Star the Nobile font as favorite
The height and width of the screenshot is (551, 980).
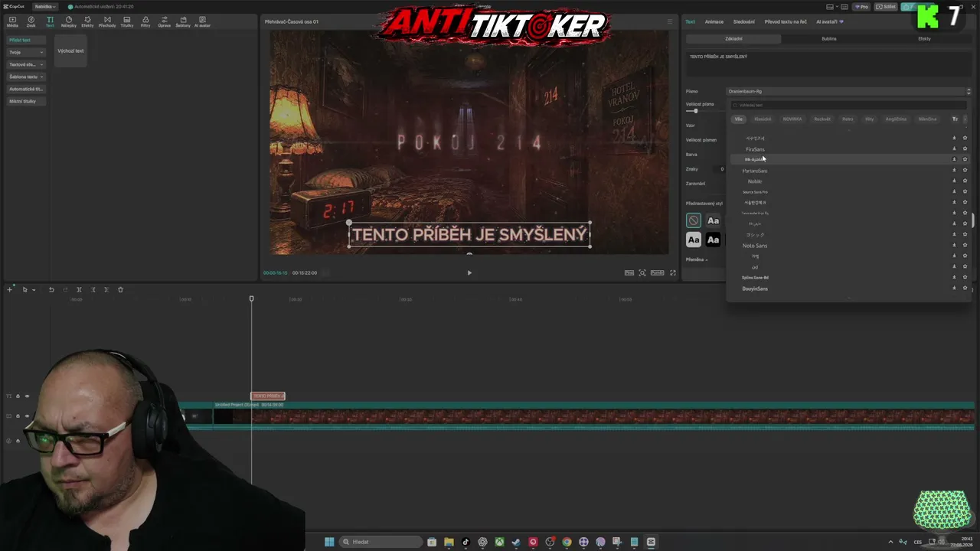pyautogui.click(x=965, y=181)
